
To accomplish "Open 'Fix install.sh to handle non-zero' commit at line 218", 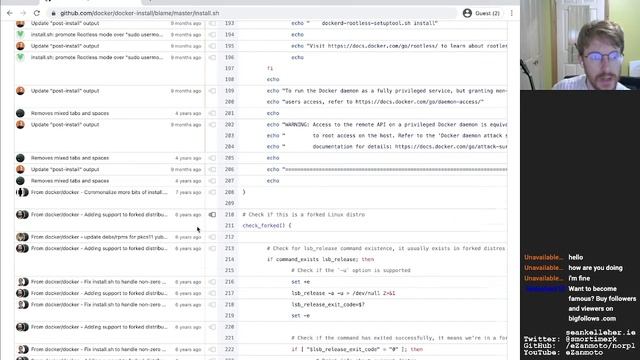I will [98, 304].
